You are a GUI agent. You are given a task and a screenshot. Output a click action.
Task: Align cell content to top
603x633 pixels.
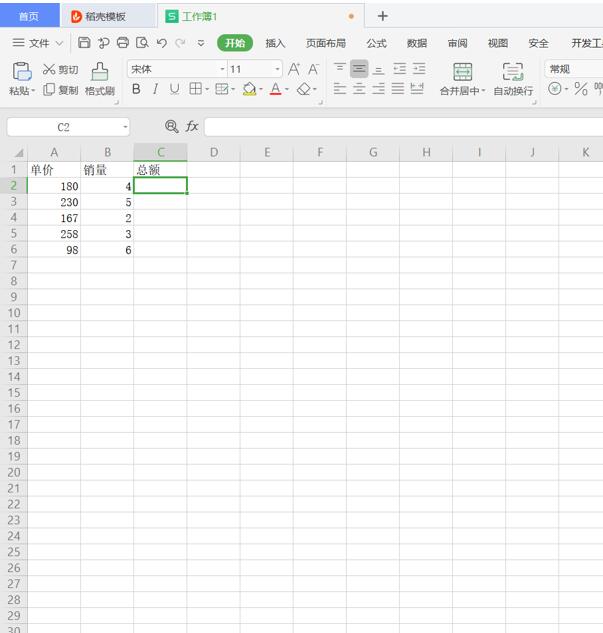click(339, 69)
